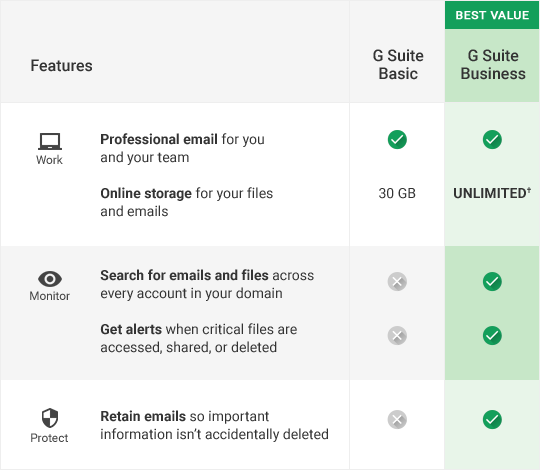Click Business checkmark for Search emails
540x470 pixels.
492,282
